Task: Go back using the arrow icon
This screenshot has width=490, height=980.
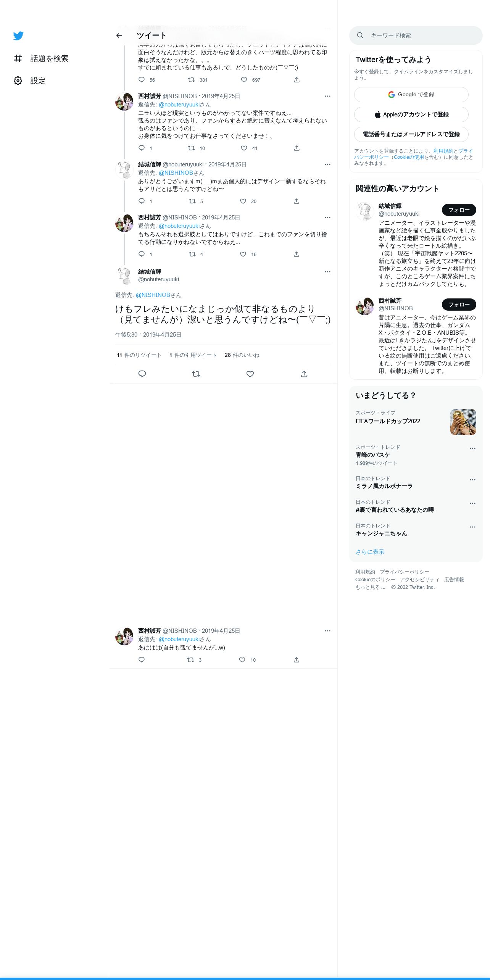Action: pos(119,35)
